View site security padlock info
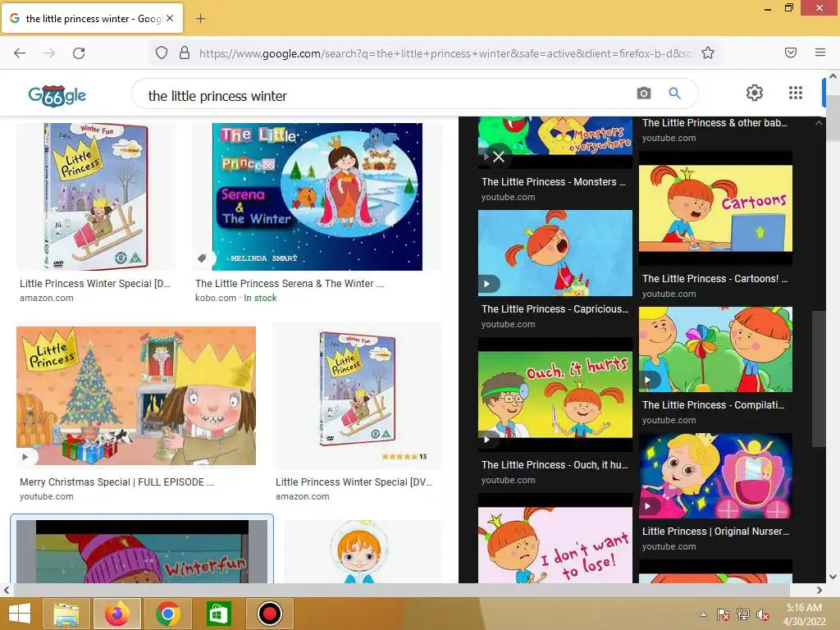The width and height of the screenshot is (840, 630). 185,53
